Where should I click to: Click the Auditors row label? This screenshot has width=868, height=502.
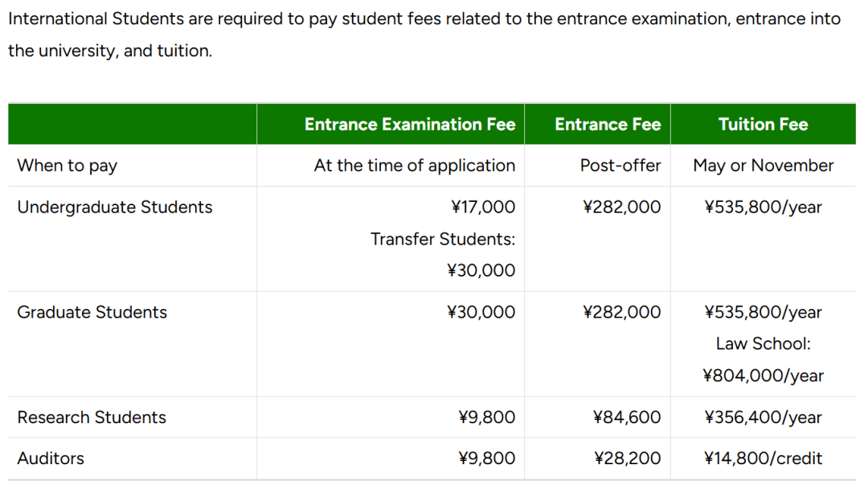[51, 459]
